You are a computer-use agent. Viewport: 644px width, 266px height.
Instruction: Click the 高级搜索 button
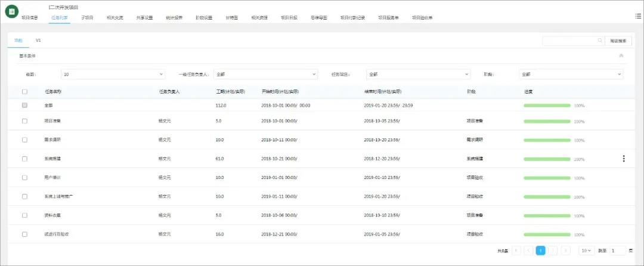tap(618, 41)
